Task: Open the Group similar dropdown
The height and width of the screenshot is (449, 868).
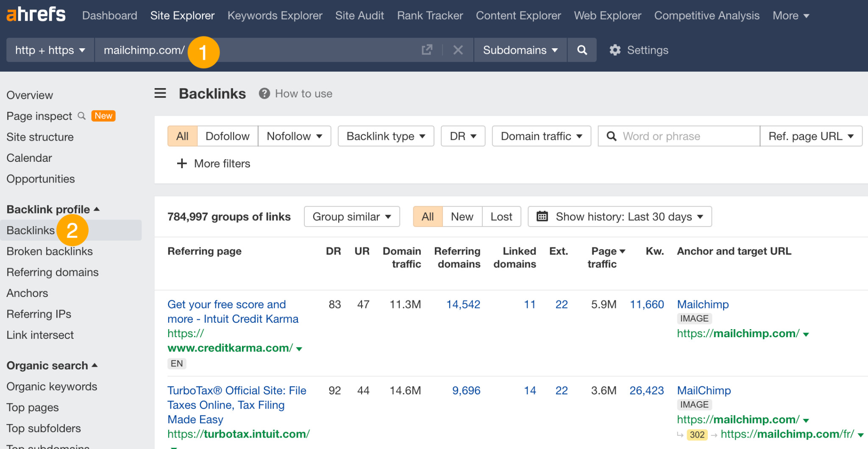Action: [351, 216]
